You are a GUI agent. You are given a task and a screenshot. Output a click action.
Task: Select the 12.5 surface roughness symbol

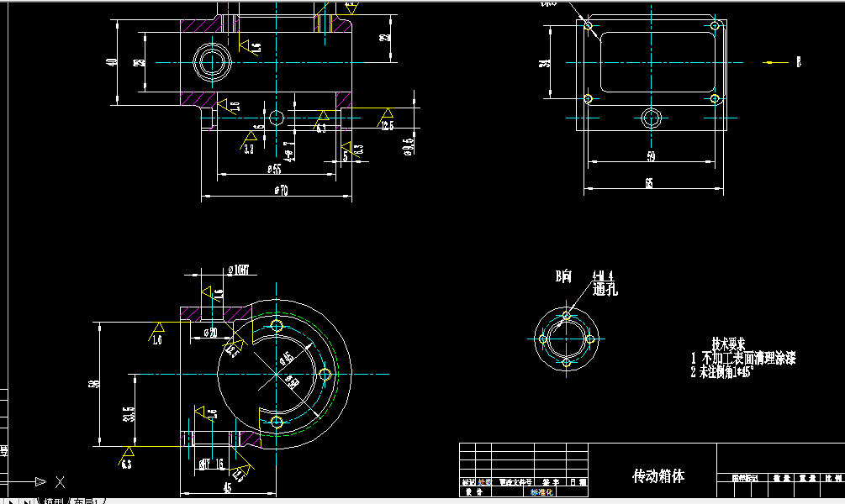[386, 119]
